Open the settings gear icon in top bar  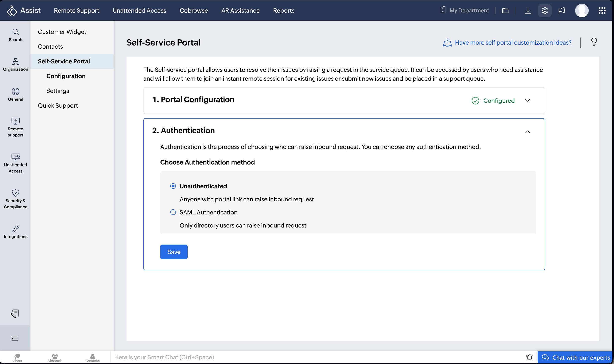[544, 11]
